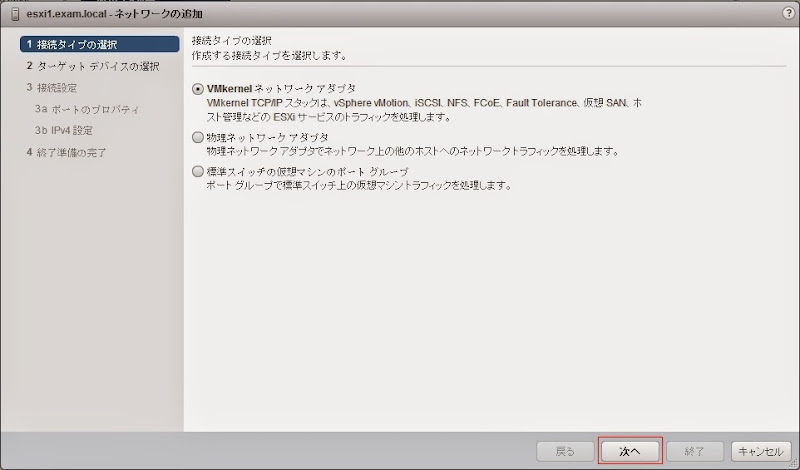The width and height of the screenshot is (800, 470).
Task: Go to step 2 ターゲット デバイスの選択
Action: point(93,66)
